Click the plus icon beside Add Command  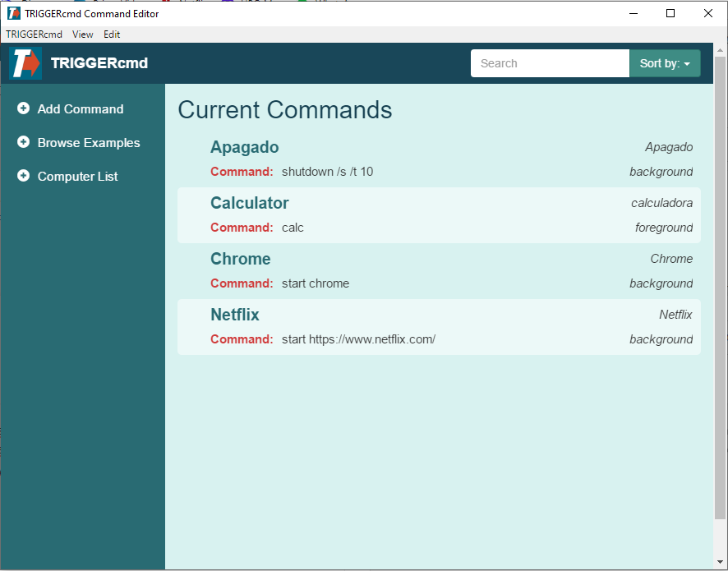click(23, 108)
